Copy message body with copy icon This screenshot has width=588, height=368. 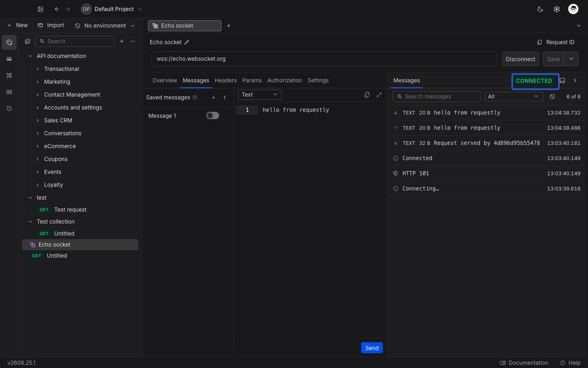367,95
